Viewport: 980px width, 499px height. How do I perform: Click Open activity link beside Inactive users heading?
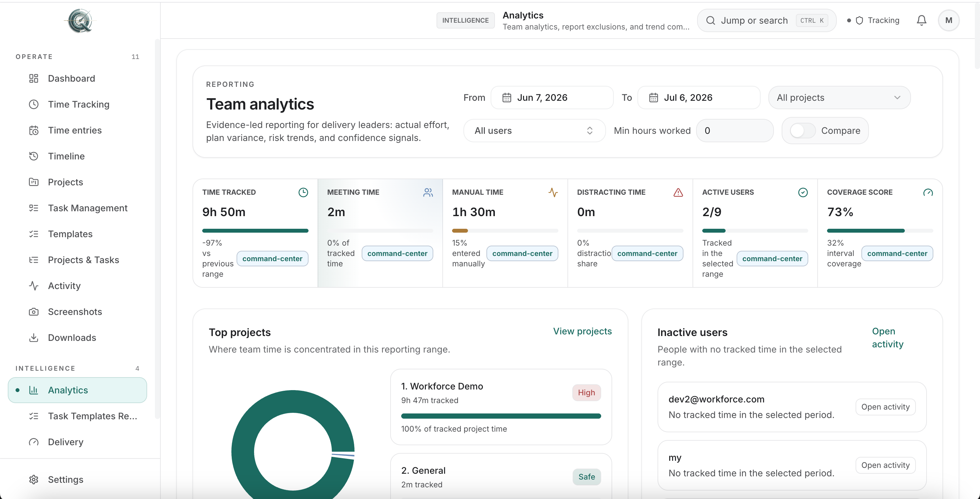pos(888,338)
